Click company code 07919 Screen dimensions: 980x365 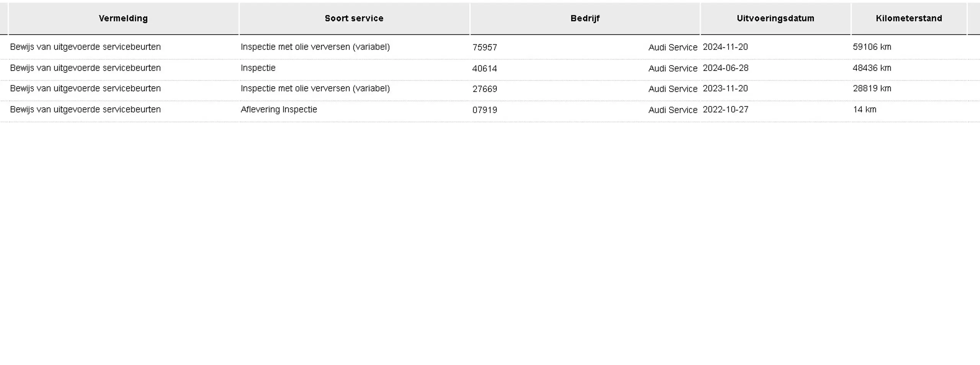pyautogui.click(x=485, y=110)
